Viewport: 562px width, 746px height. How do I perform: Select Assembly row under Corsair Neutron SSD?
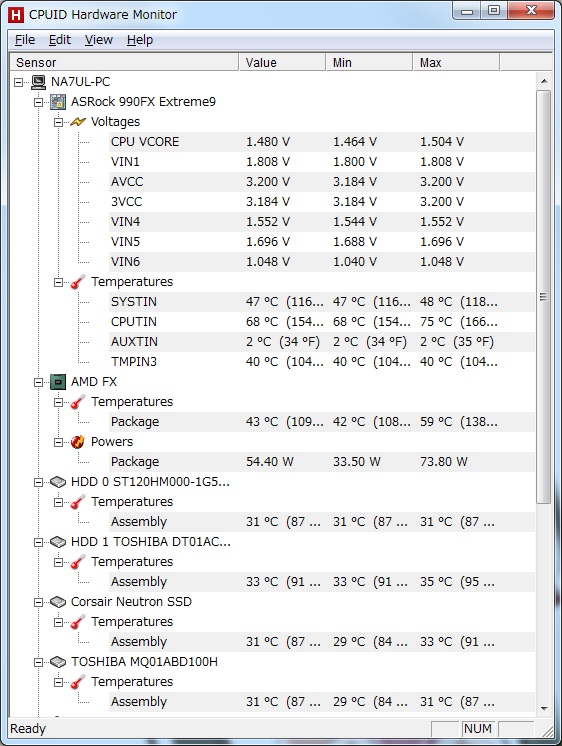tap(322, 641)
